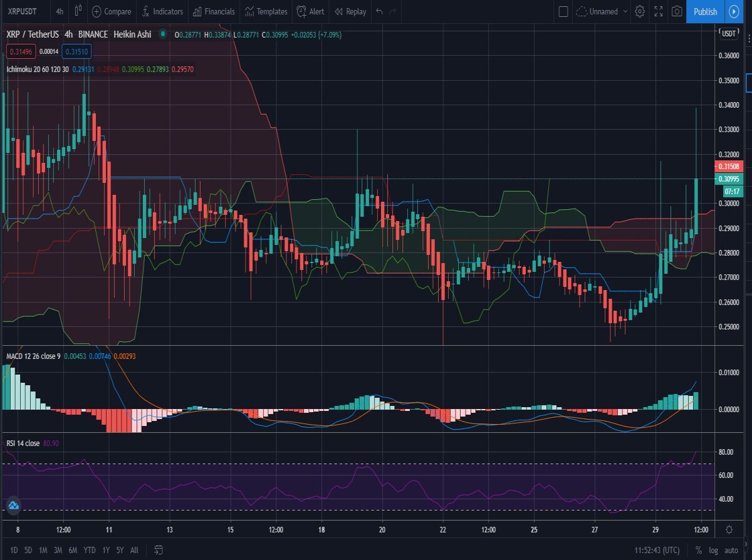Select the Ichimoku 20 60 120 30 indicator legend

38,69
